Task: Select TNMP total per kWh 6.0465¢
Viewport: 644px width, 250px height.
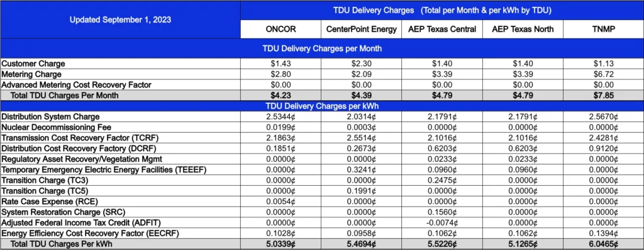Action: (x=603, y=244)
